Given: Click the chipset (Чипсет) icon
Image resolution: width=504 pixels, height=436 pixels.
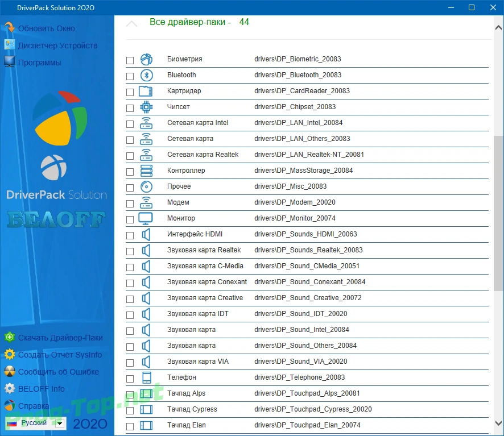Looking at the screenshot, I should [x=146, y=107].
